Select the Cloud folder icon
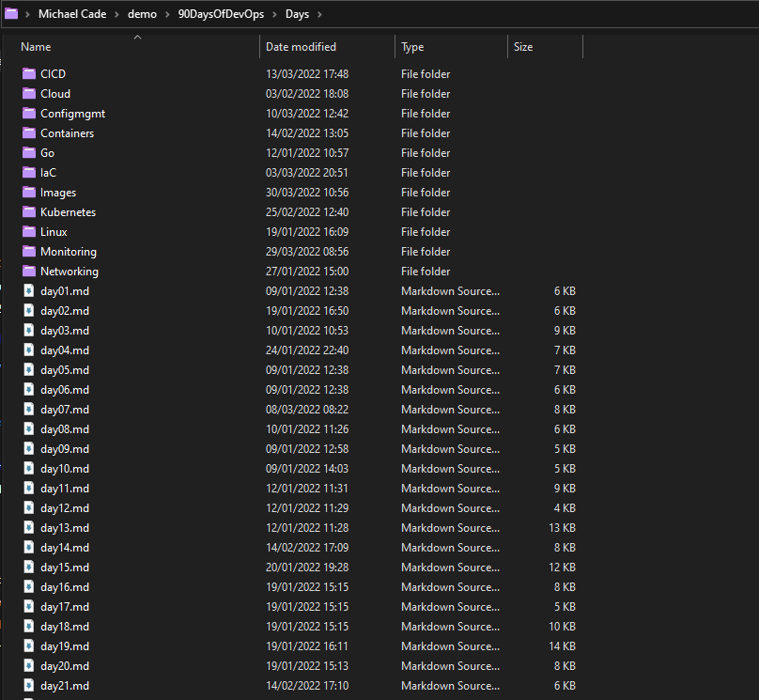 29,93
